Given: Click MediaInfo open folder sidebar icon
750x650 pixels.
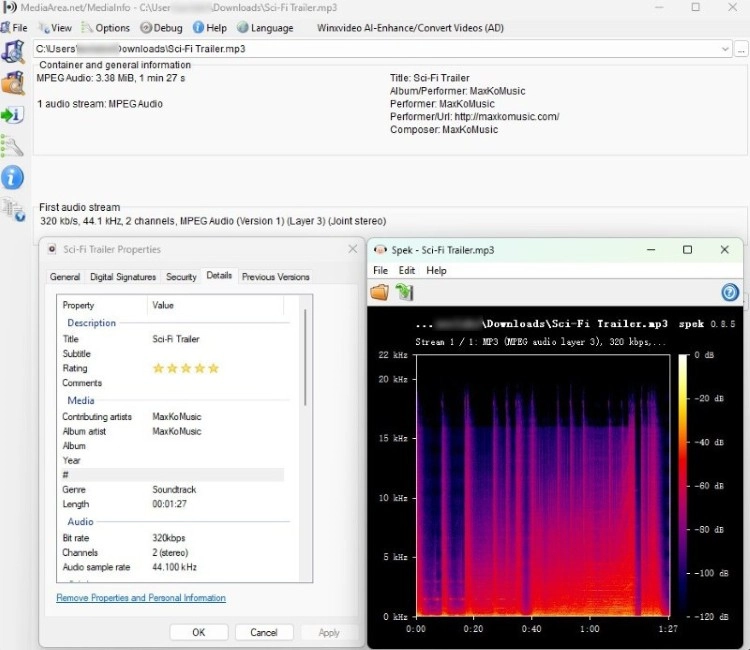Looking at the screenshot, I should coord(13,83).
